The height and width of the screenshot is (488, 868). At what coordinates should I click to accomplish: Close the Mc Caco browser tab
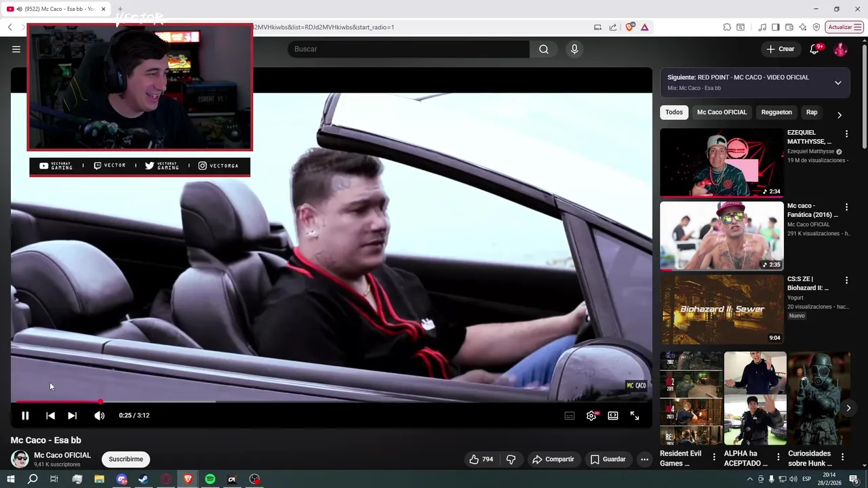(103, 9)
